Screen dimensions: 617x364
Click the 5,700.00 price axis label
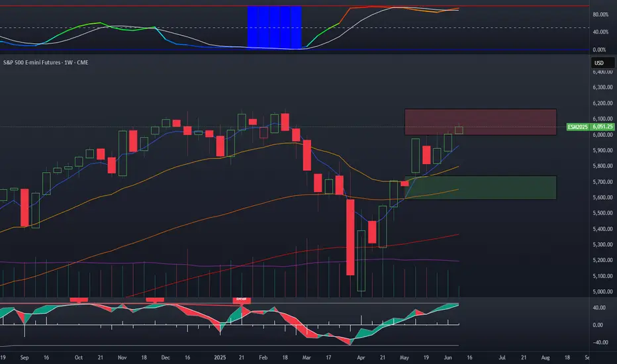[603, 182]
